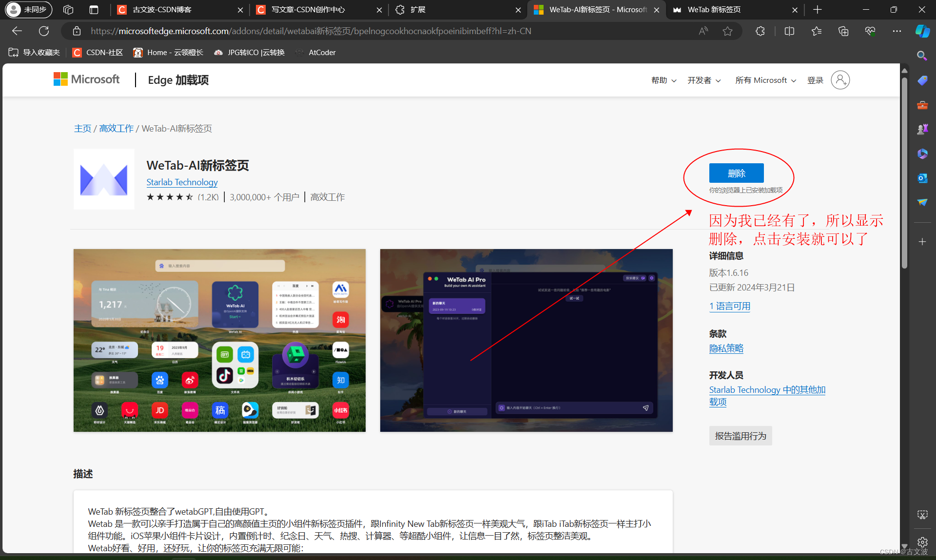
Task: Open the 隐私策略 link
Action: click(726, 348)
